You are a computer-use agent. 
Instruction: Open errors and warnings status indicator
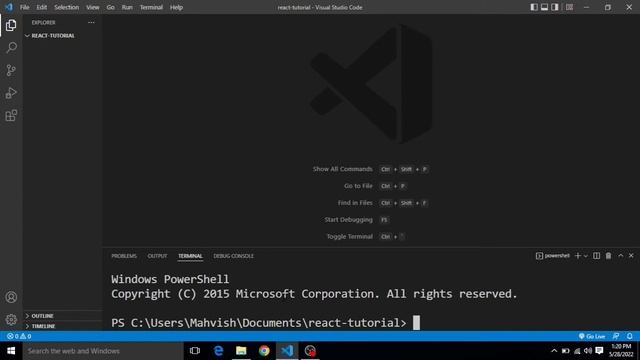[x=19, y=336]
